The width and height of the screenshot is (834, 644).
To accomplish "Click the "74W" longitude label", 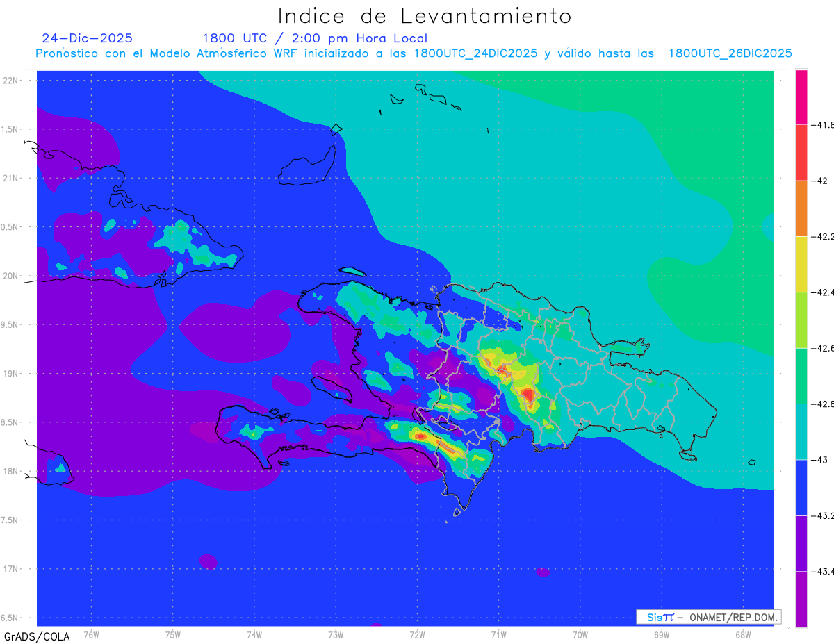I will pos(254,634).
